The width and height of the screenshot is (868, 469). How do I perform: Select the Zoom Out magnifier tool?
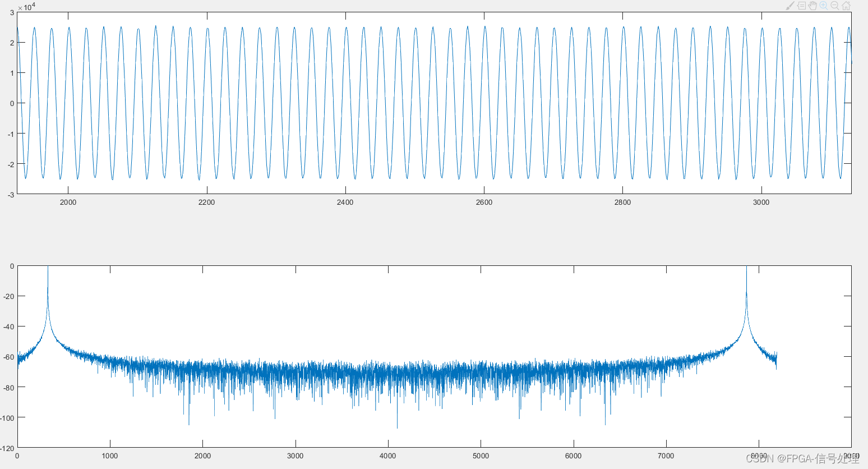[x=835, y=6]
